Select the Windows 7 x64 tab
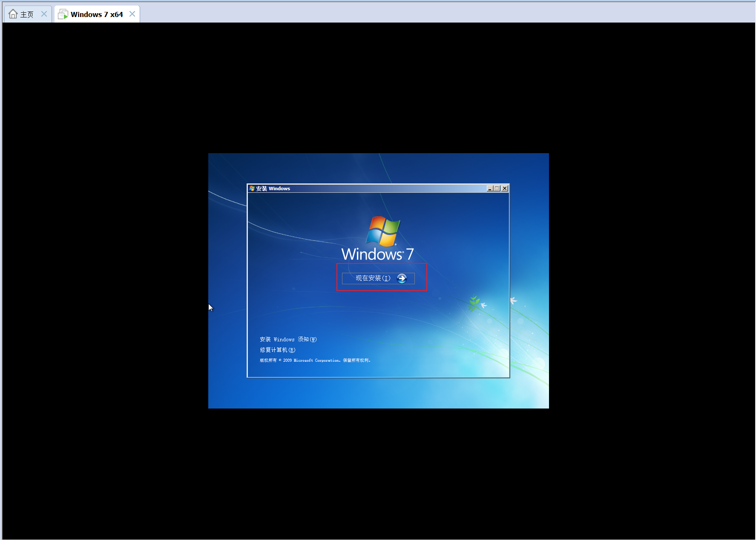756x540 pixels. click(97, 14)
